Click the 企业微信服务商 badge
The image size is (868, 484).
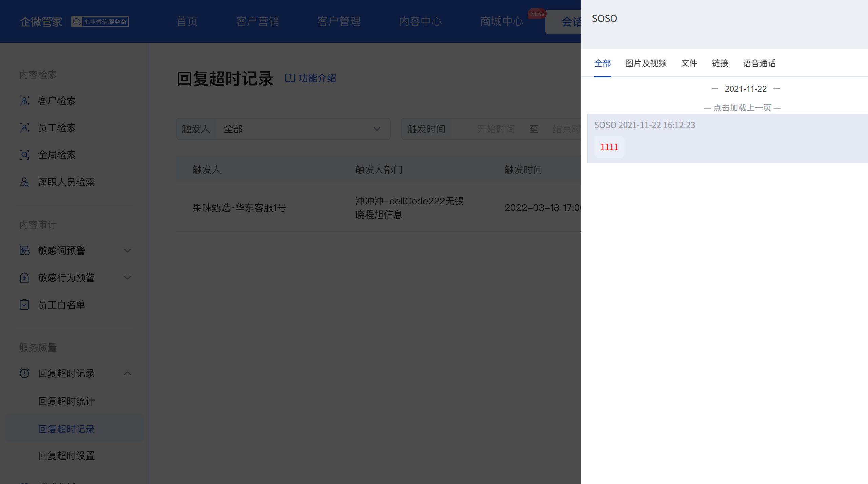click(x=100, y=22)
